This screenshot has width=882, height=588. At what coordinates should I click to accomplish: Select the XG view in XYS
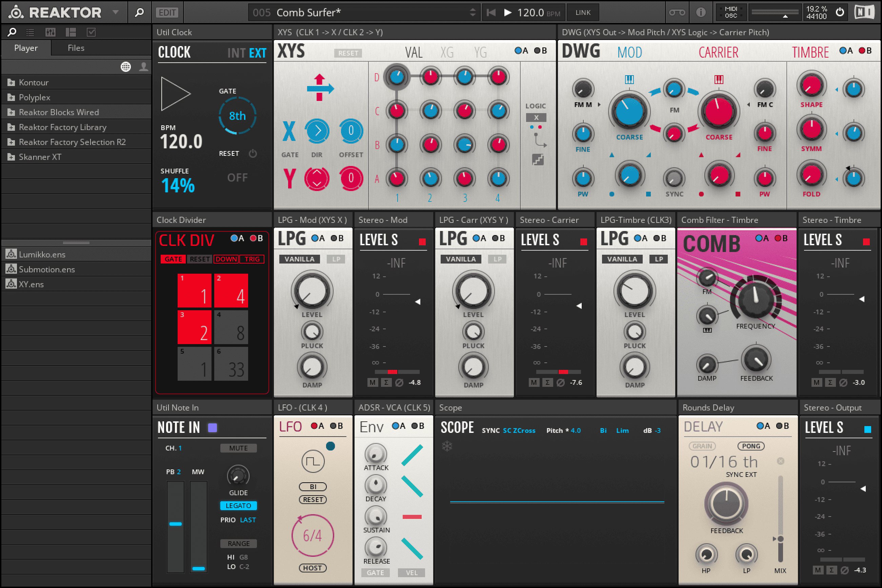click(447, 52)
